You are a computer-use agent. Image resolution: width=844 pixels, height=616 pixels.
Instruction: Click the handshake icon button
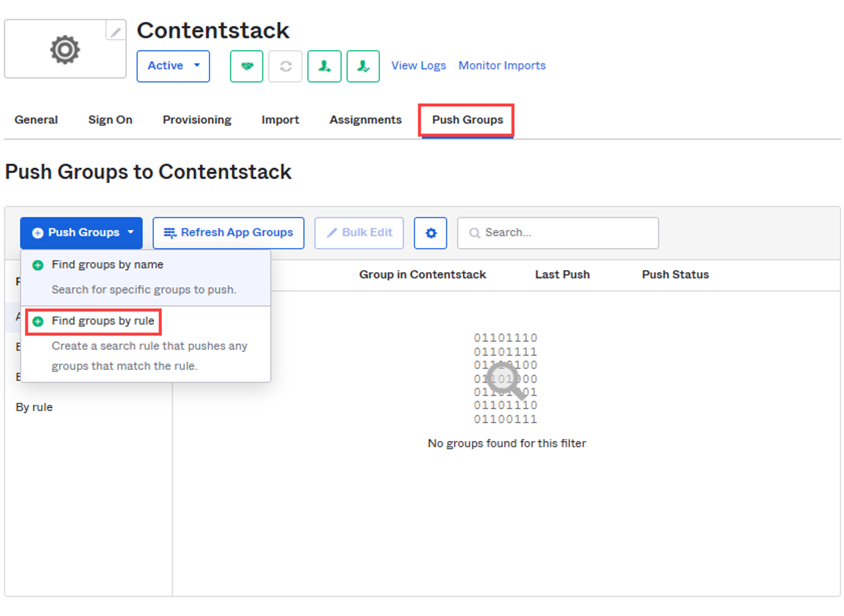[246, 66]
